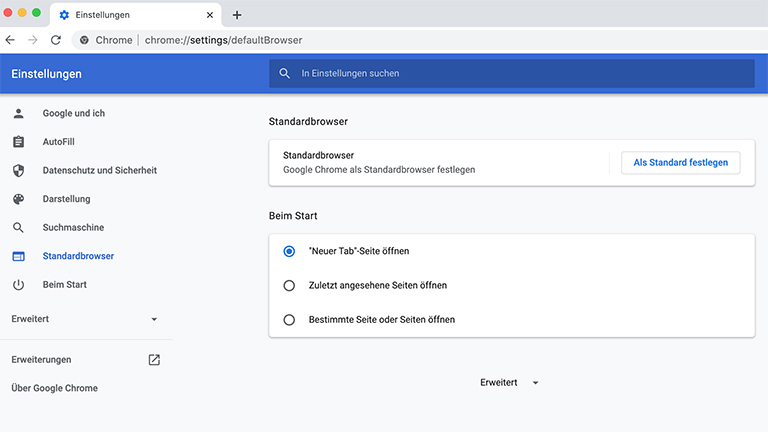The height and width of the screenshot is (432, 768).
Task: Click the person icon beside Google und ich
Action: [x=19, y=114]
